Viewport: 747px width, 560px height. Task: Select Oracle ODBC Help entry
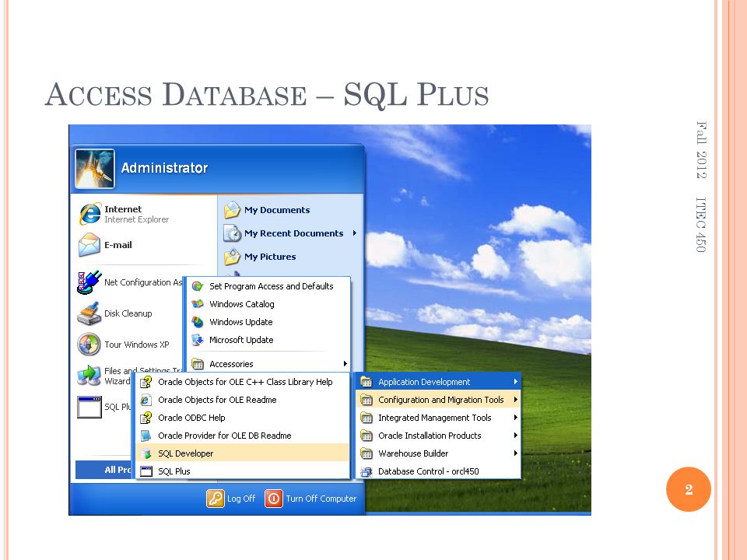(243, 418)
